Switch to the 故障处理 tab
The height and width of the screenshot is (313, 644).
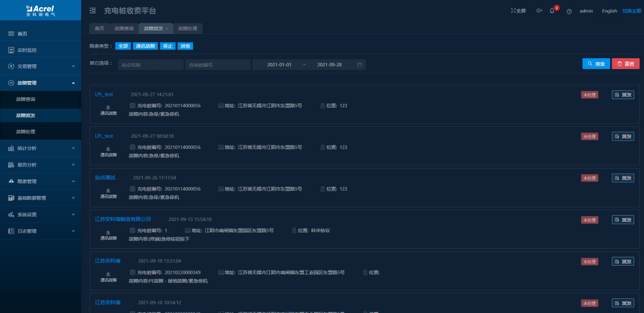188,28
